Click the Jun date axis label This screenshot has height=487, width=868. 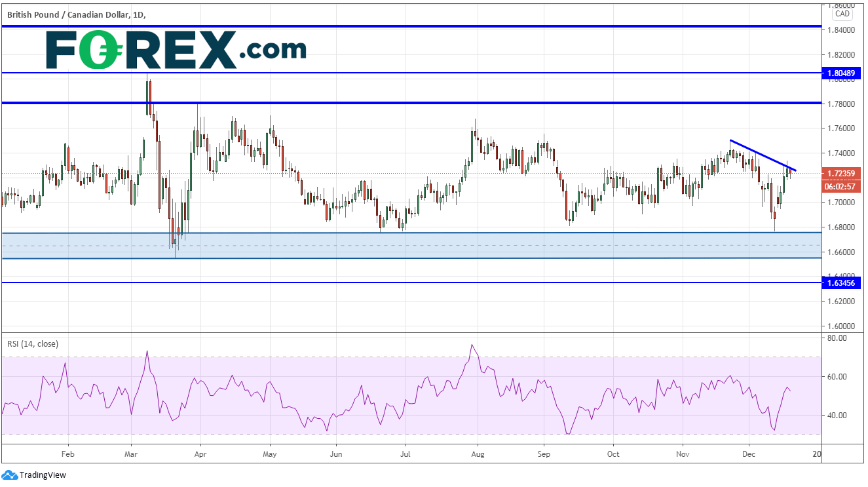click(x=335, y=453)
